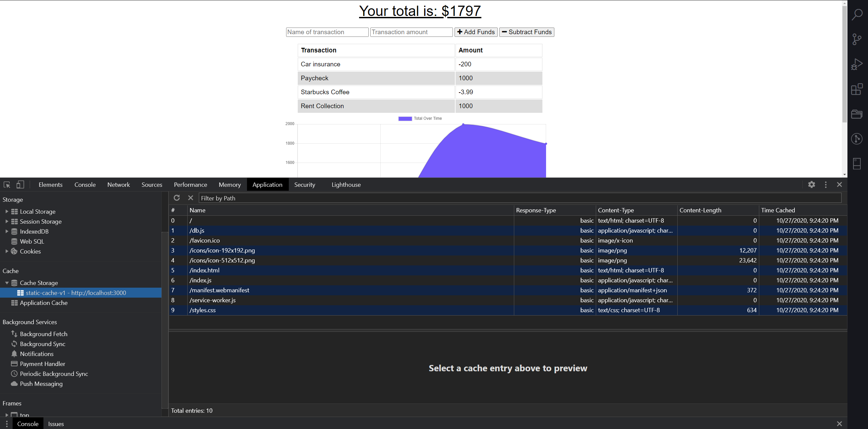Click the Filter by Path input field
This screenshot has width=868, height=429.
pos(519,198)
